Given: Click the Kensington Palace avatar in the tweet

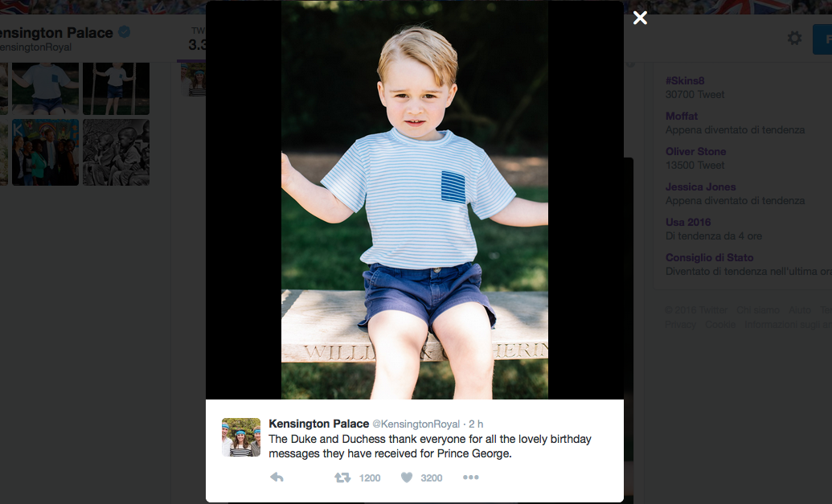Looking at the screenshot, I should click(x=241, y=437).
